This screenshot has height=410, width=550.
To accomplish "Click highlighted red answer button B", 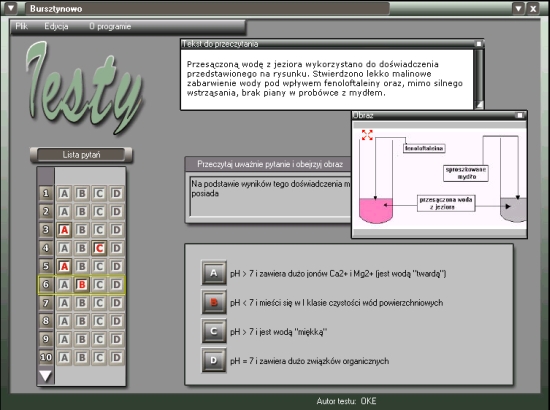I will point(214,302).
